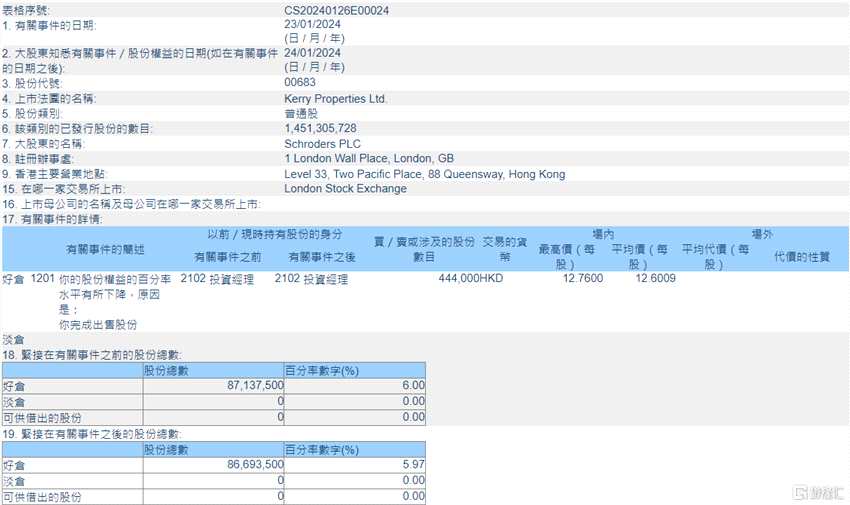Image resolution: width=850 pixels, height=505 pixels.
Task: Click long position total 86,693,500
Action: tap(255, 464)
